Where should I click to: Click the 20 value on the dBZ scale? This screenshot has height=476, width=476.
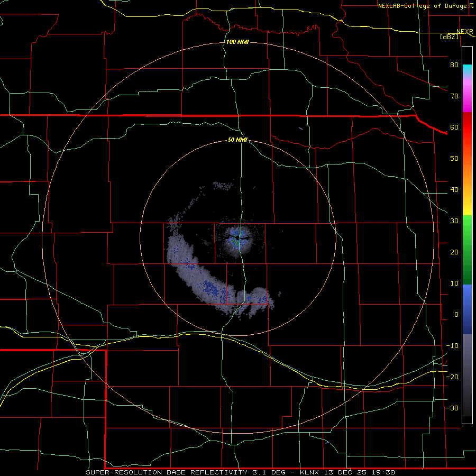click(454, 252)
